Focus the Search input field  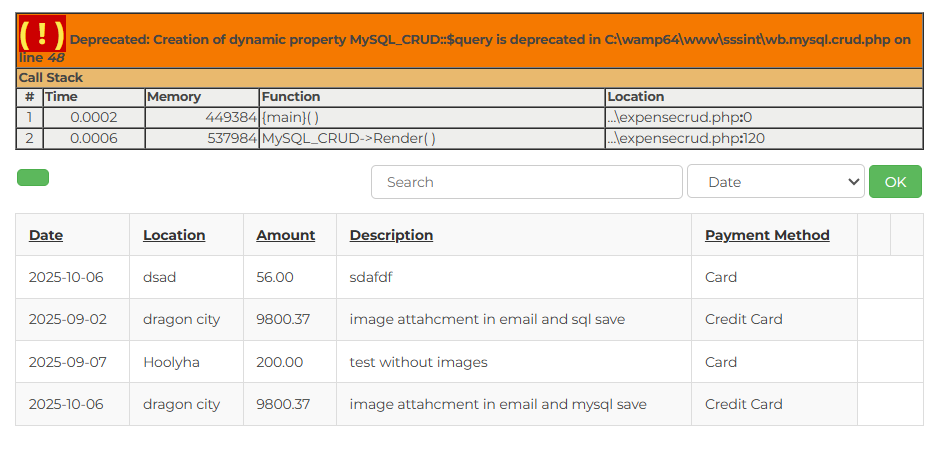point(526,182)
